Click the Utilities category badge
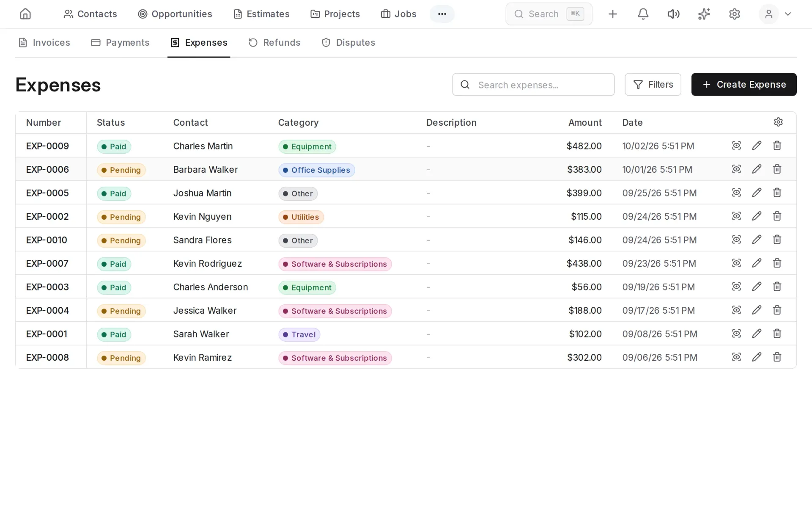 click(x=301, y=217)
